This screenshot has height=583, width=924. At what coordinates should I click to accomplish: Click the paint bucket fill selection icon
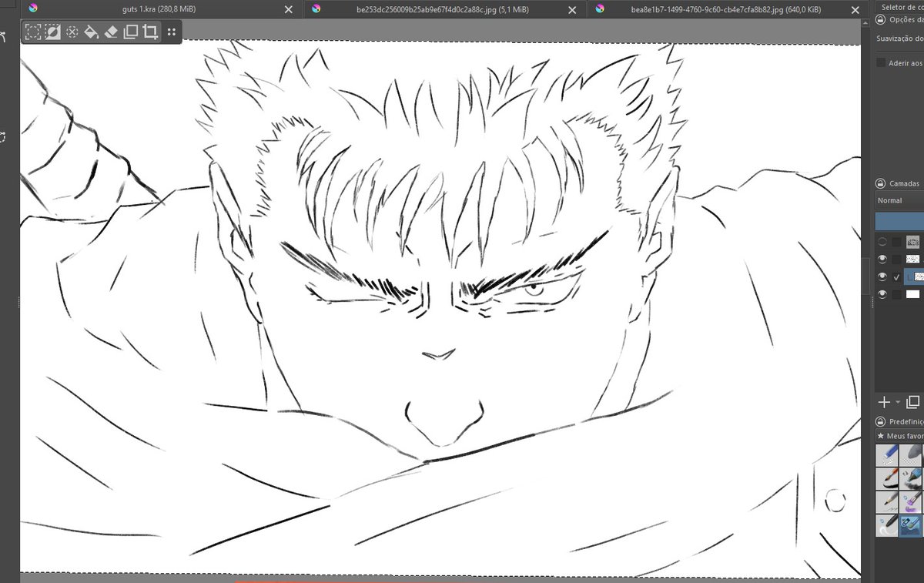point(91,32)
